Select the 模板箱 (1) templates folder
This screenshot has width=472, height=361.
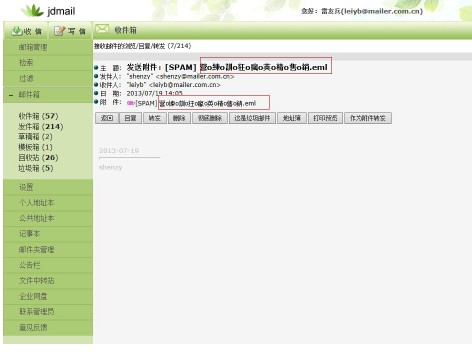(x=35, y=147)
